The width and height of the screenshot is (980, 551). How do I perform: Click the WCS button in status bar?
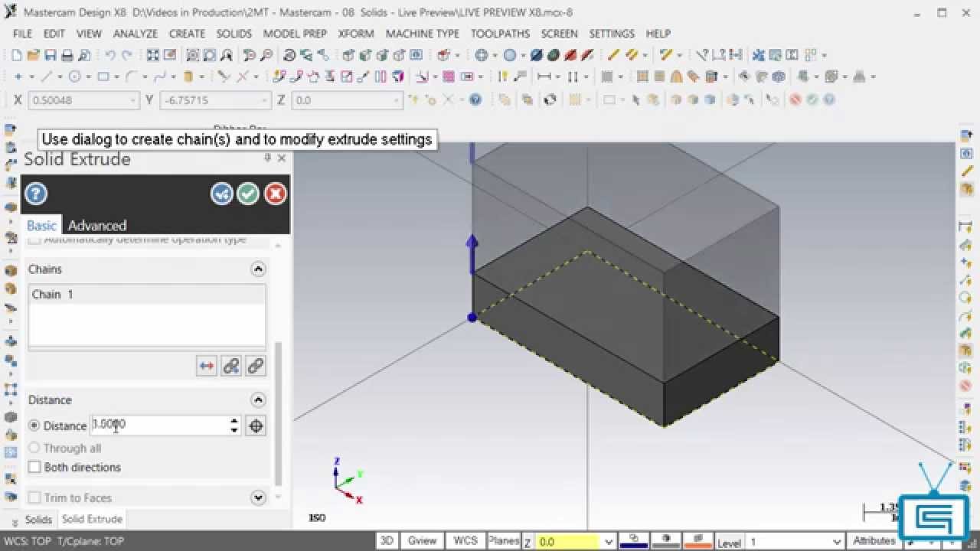465,540
